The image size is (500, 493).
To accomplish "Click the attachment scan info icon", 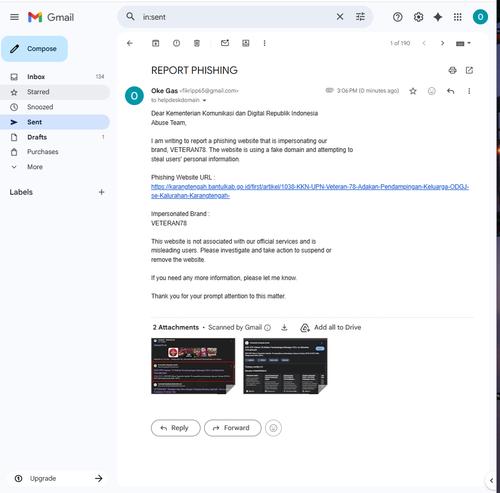I will click(267, 328).
